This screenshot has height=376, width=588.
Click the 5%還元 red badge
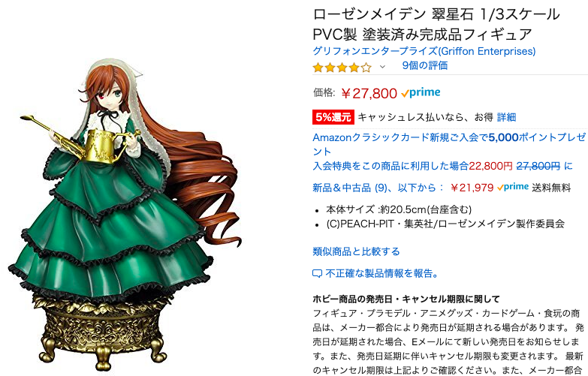pos(333,117)
